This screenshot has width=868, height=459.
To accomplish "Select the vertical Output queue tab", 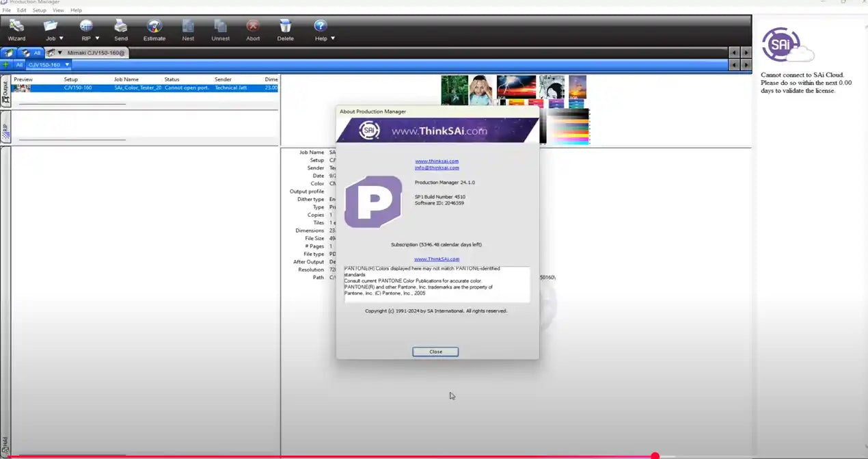I will pos(5,92).
